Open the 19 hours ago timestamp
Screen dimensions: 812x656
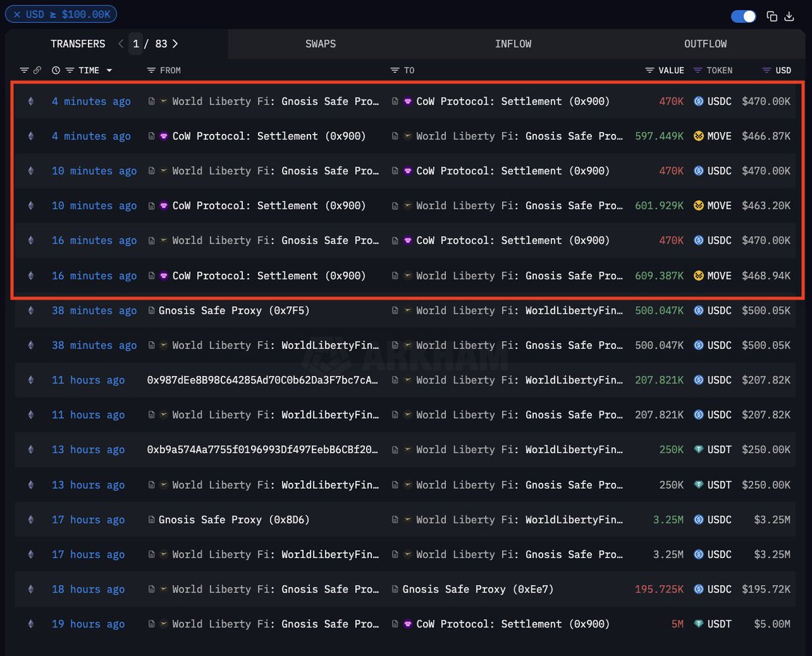pos(88,624)
